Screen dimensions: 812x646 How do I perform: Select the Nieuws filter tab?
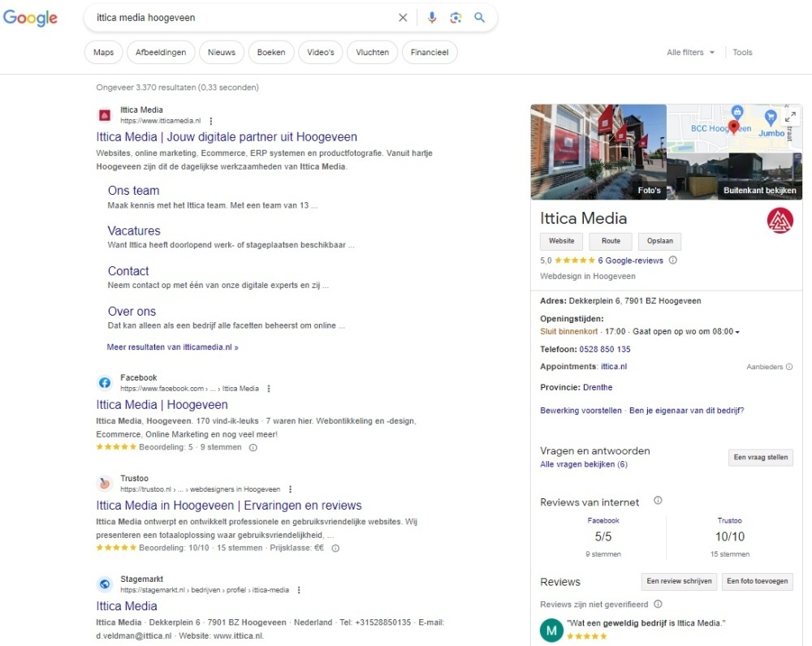[221, 53]
